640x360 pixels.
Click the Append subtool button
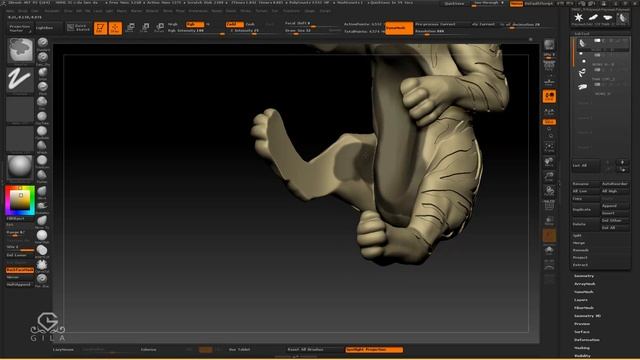tap(615, 206)
